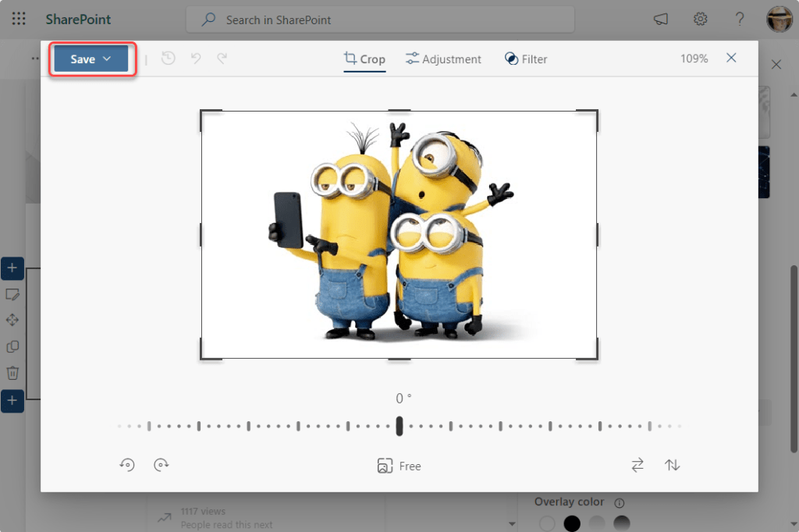
Task: Click the Save button
Action: click(x=82, y=59)
